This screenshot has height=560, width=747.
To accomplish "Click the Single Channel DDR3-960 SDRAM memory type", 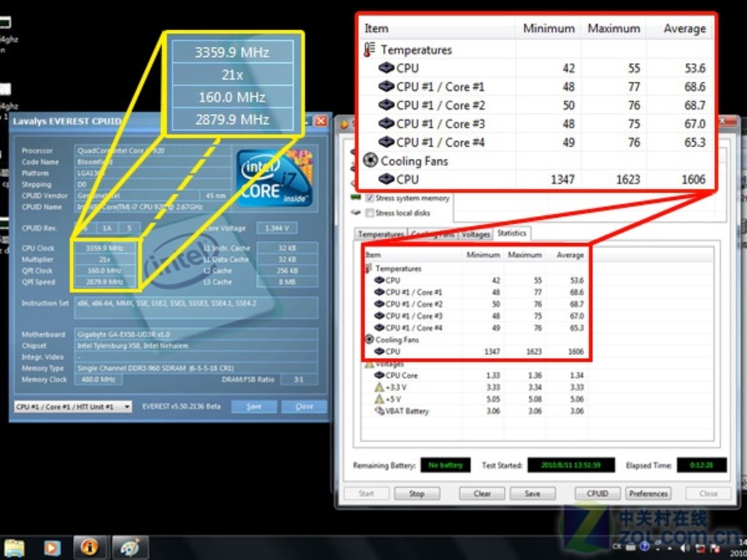I will (197, 368).
